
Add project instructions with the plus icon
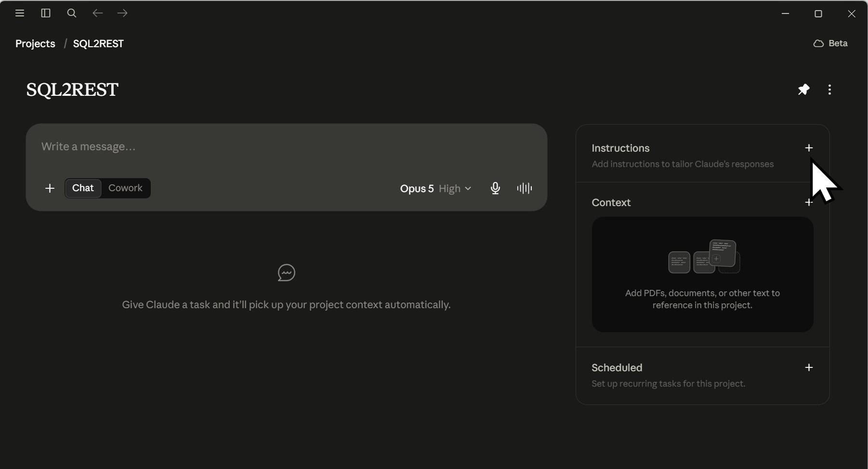(809, 148)
